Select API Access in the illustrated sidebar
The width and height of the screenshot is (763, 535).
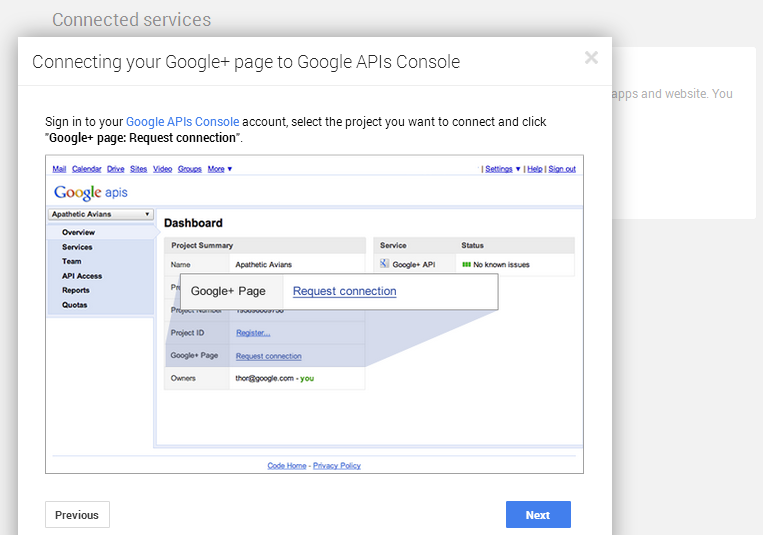[82, 276]
